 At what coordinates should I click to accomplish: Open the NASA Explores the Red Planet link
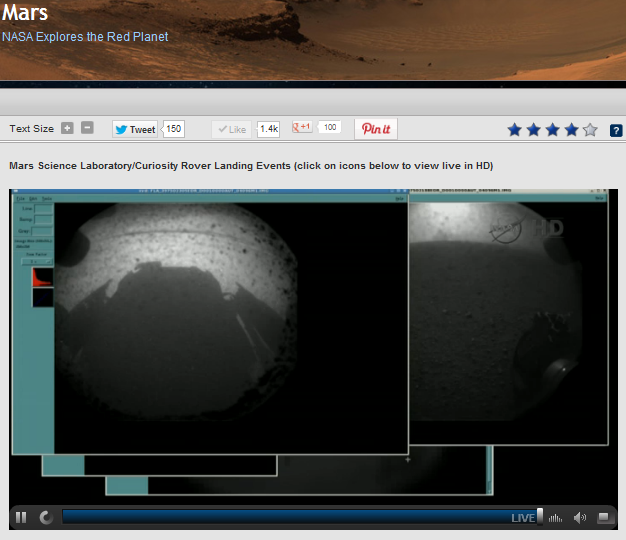(85, 37)
